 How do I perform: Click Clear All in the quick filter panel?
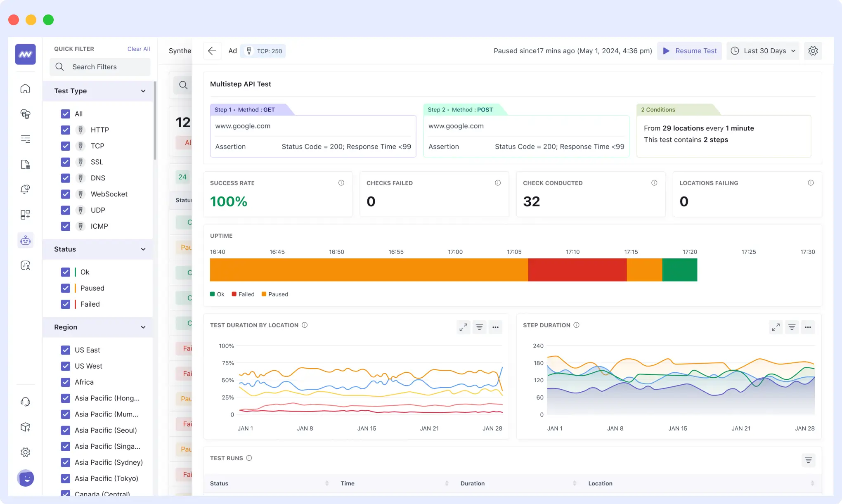138,49
